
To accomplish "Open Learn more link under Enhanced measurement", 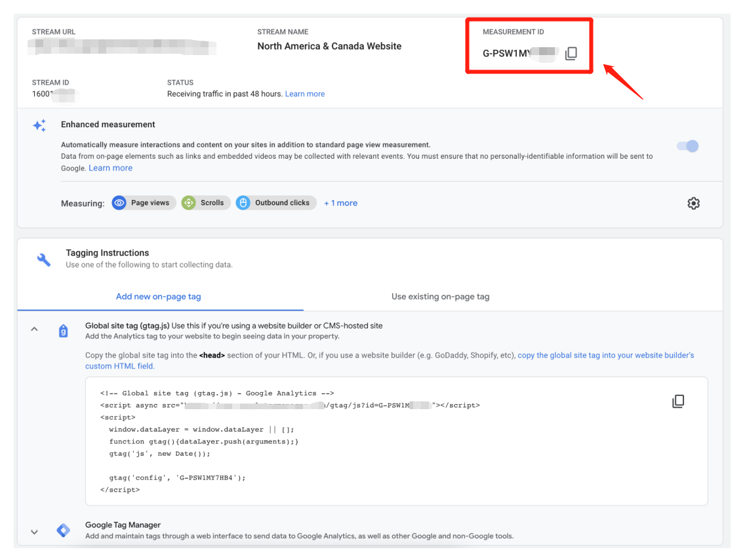I will pos(110,169).
